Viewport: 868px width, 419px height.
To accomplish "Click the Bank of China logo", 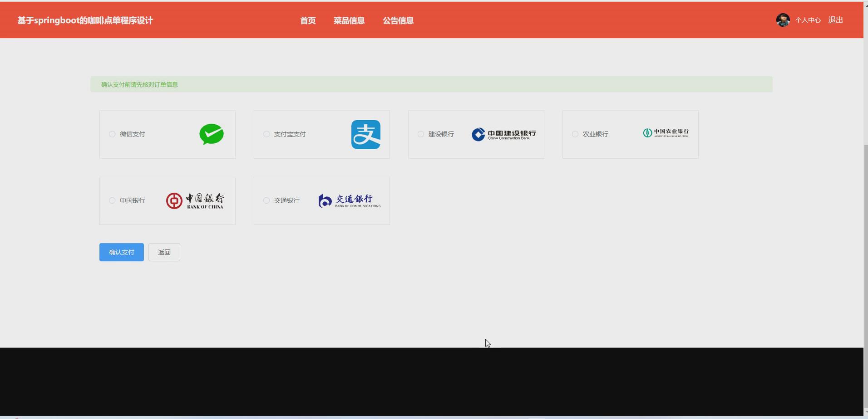I will 195,201.
